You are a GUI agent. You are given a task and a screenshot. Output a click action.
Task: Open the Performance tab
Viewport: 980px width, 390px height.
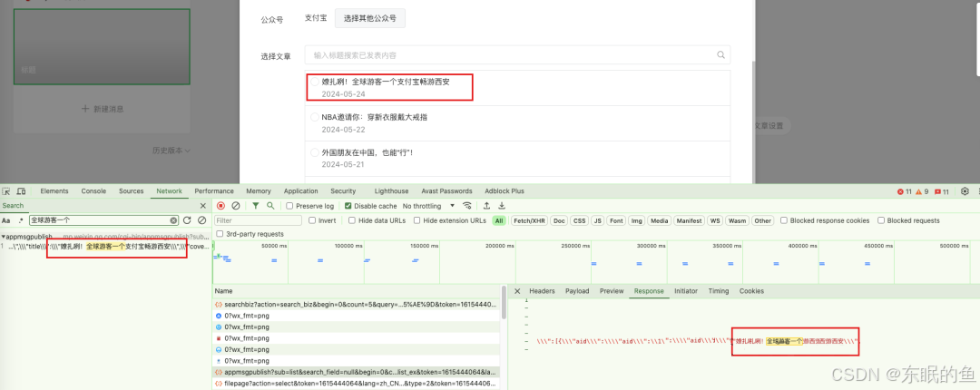click(214, 191)
